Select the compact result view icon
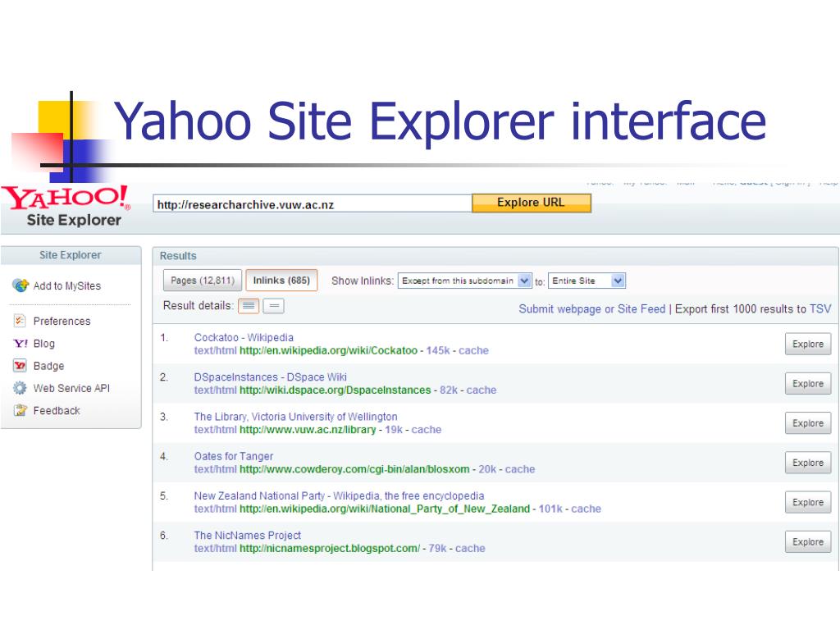 pos(274,306)
